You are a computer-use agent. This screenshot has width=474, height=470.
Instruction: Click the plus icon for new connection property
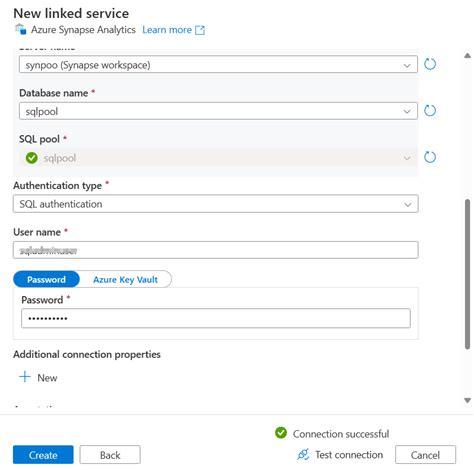coord(25,377)
